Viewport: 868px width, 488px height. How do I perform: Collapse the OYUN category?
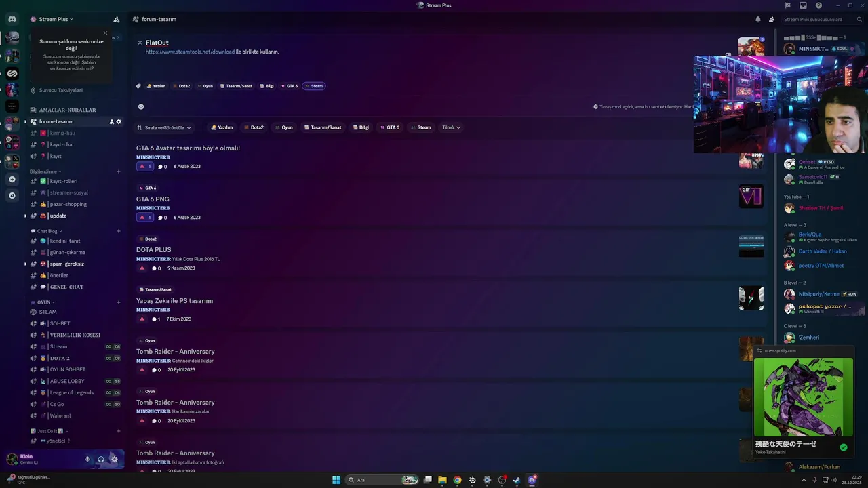click(x=42, y=302)
